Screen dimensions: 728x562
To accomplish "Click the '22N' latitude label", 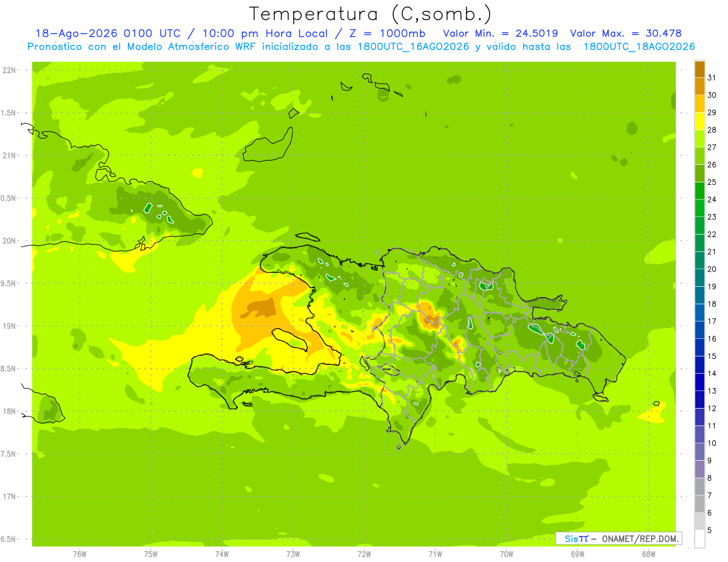I will point(10,70).
